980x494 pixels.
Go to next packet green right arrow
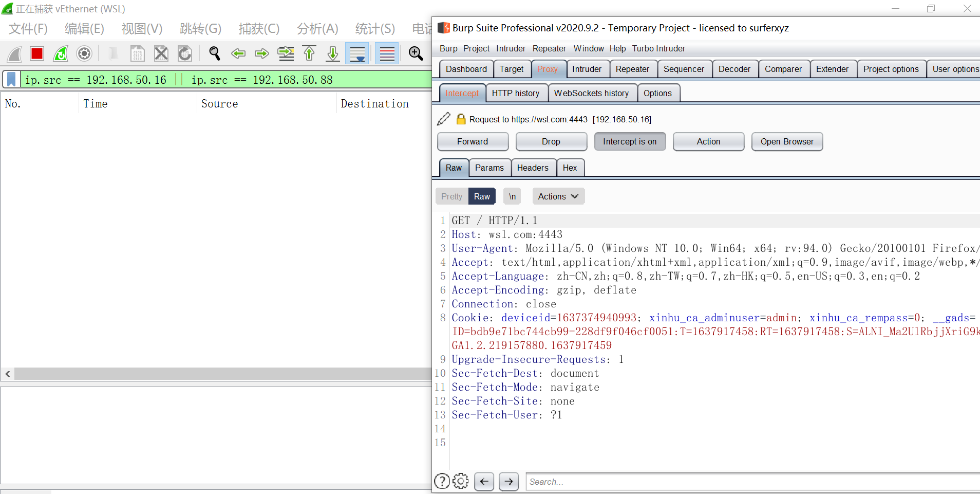262,53
